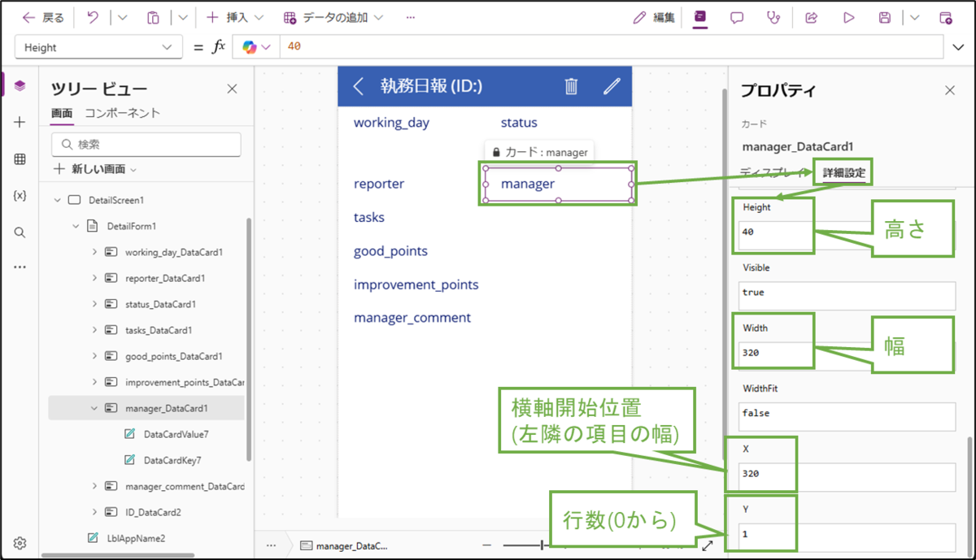
Task: Expand the reporter_DataCard1 node
Action: point(94,278)
